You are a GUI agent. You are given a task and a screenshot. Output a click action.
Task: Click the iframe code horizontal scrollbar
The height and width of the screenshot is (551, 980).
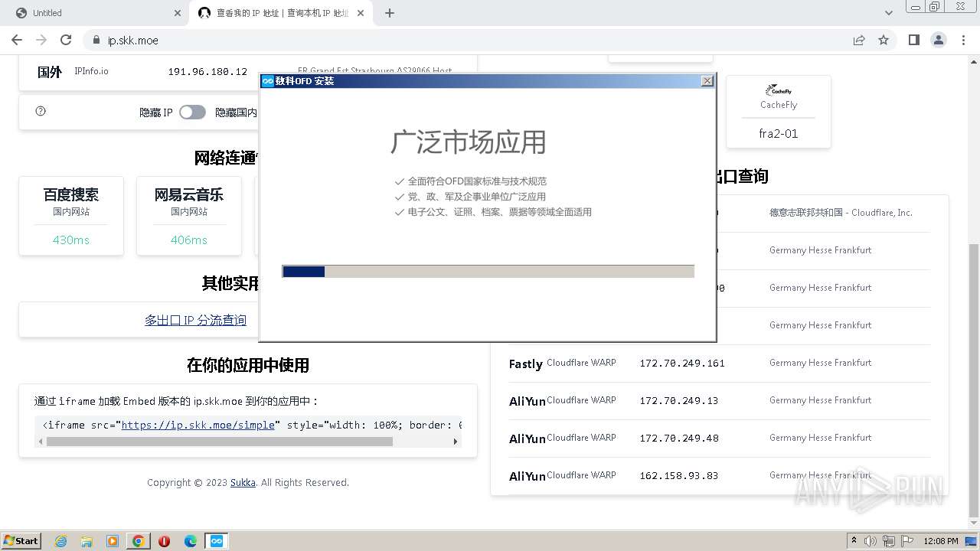click(x=220, y=442)
